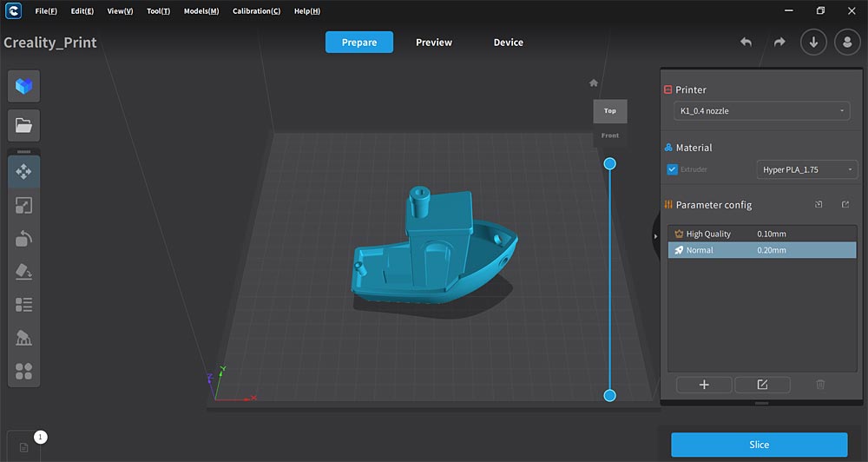Screen dimensions: 868x462
Task: Open the object list tool
Action: (23, 305)
